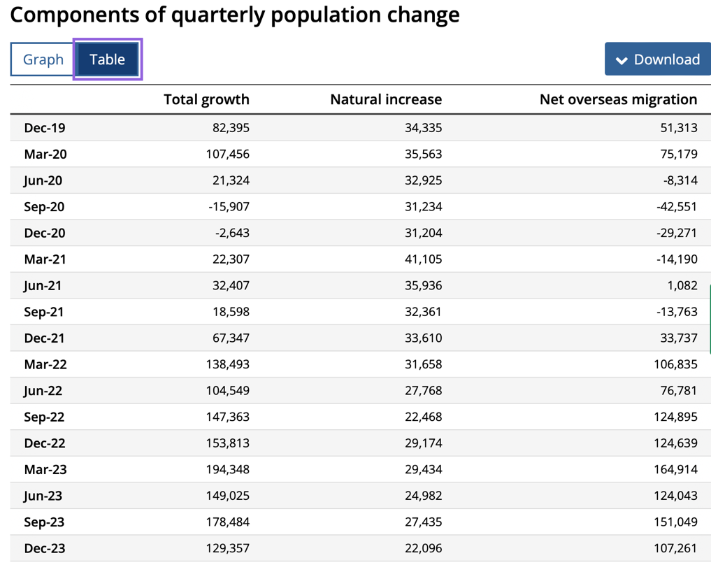The height and width of the screenshot is (588, 711).
Task: Click the chevron arrow icon beside Download
Action: click(x=622, y=61)
